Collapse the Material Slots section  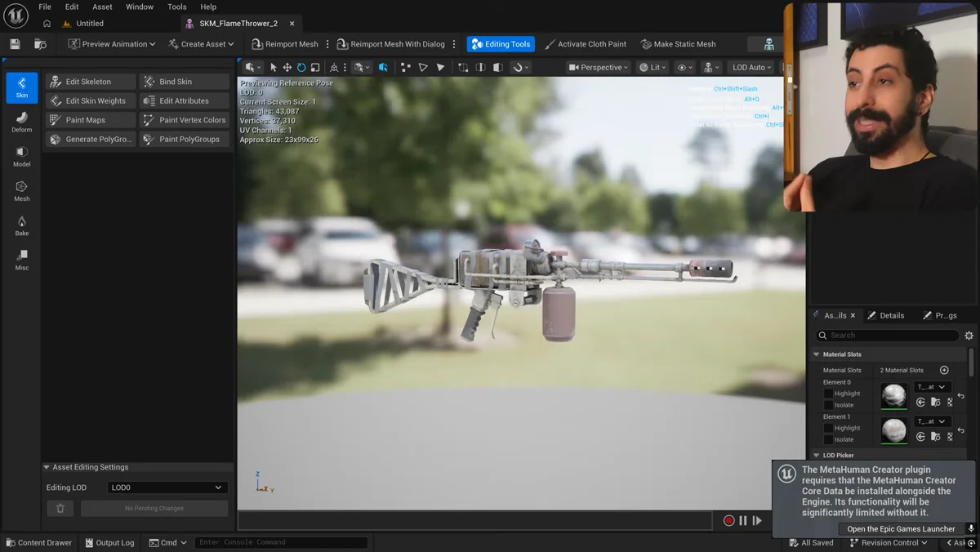click(816, 354)
